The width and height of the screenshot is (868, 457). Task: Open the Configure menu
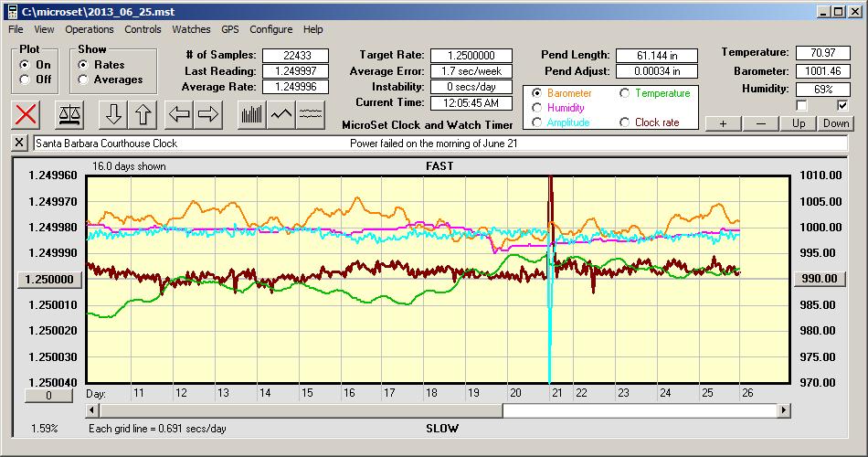[271, 29]
